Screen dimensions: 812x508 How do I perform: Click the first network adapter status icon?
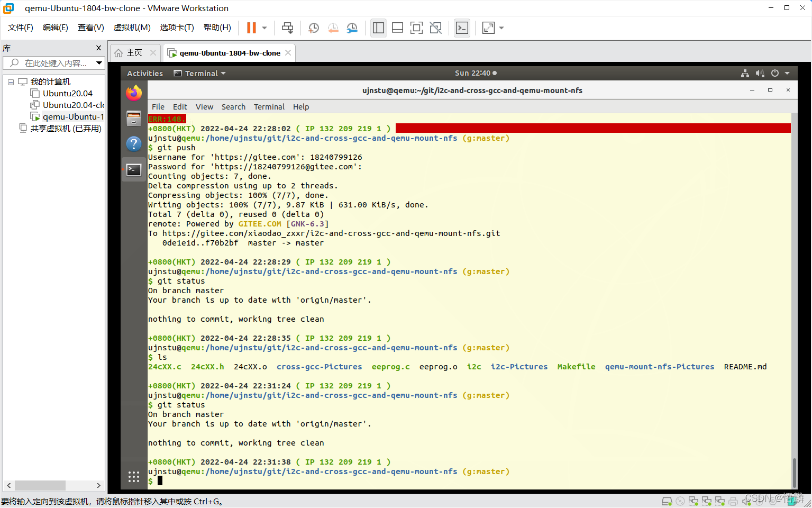coord(693,501)
